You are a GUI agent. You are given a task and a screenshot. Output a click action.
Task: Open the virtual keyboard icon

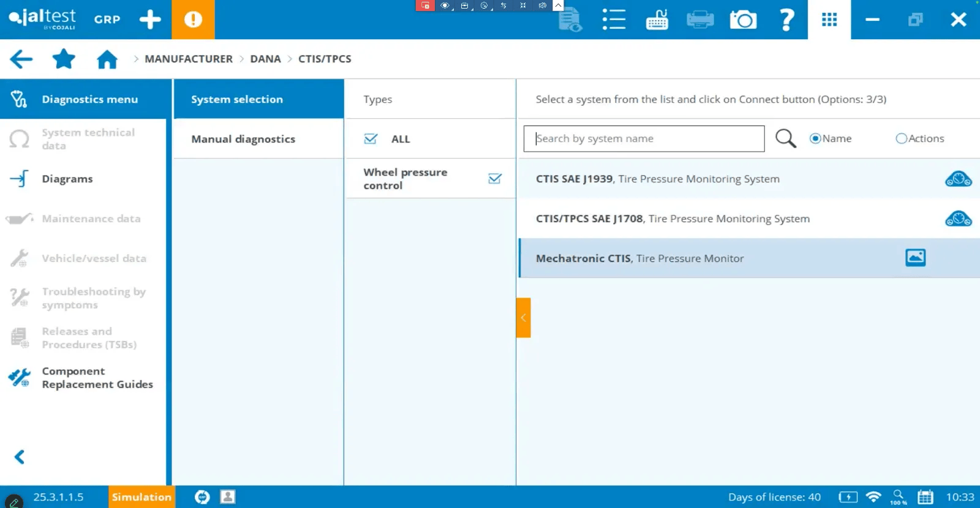657,20
